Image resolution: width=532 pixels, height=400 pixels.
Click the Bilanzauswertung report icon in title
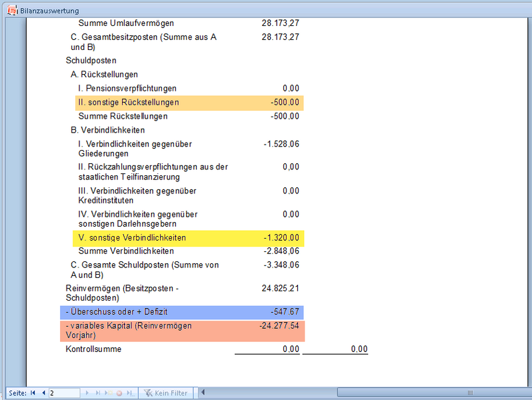tap(11, 11)
